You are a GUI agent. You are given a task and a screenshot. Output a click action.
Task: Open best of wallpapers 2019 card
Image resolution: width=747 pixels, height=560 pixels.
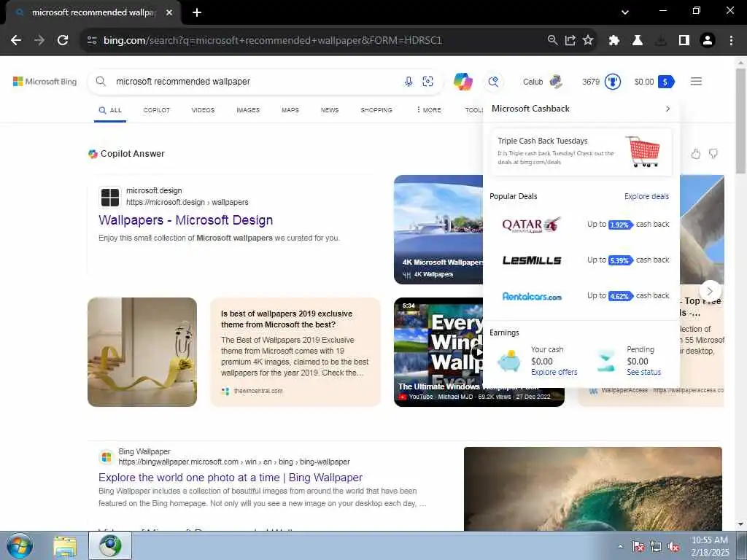tap(295, 352)
